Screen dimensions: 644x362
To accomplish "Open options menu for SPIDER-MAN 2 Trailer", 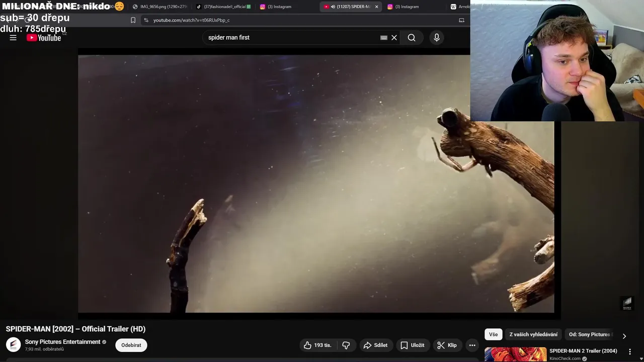I will [630, 351].
